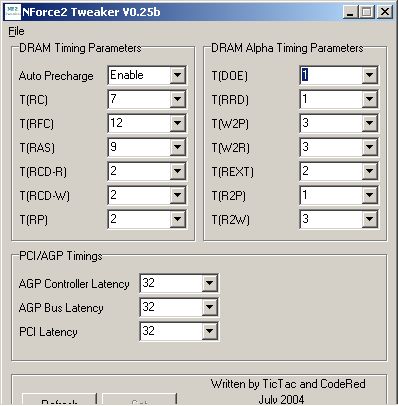Open the AGP Bus Latency dropdown arrow
The image size is (398, 406).
[209, 307]
